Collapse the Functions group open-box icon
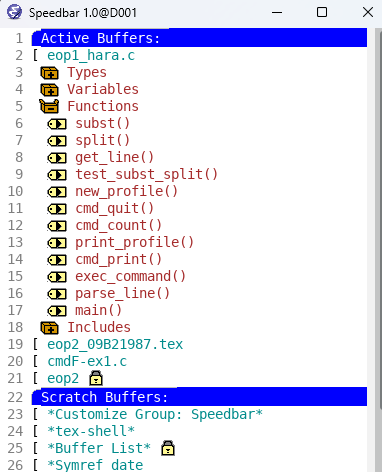 (49, 106)
